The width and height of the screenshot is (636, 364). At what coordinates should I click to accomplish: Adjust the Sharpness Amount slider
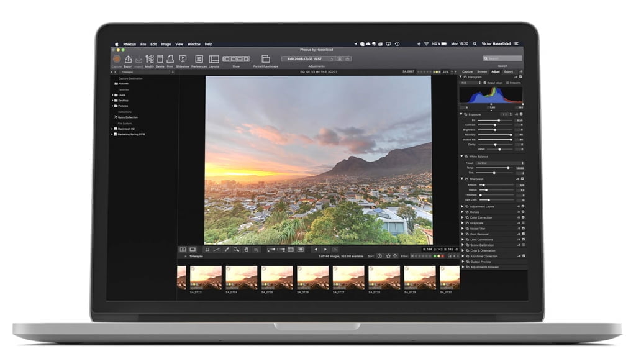(x=497, y=185)
